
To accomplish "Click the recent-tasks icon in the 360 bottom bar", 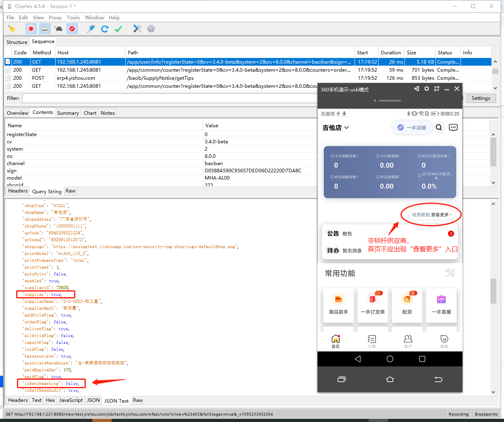I will tap(342, 379).
